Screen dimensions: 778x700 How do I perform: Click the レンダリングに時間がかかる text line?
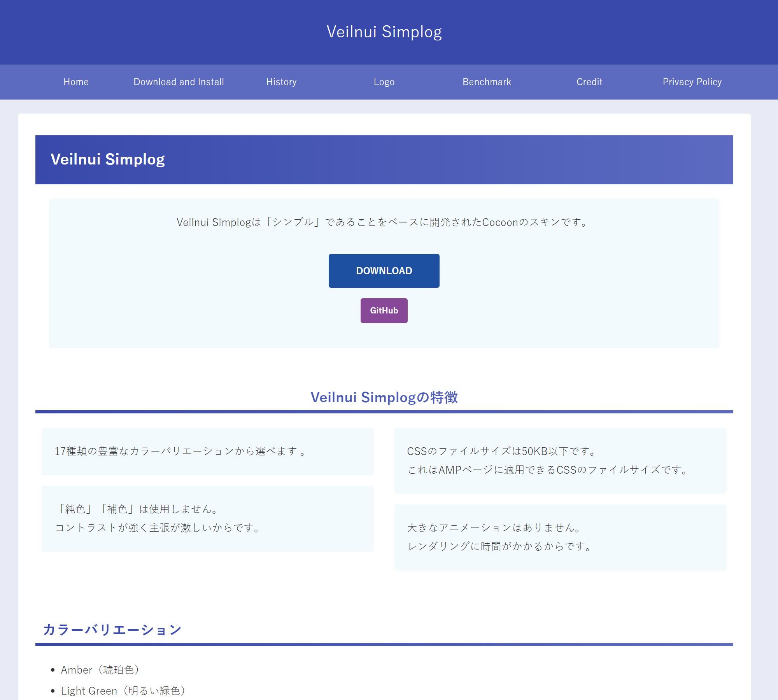(x=500, y=546)
